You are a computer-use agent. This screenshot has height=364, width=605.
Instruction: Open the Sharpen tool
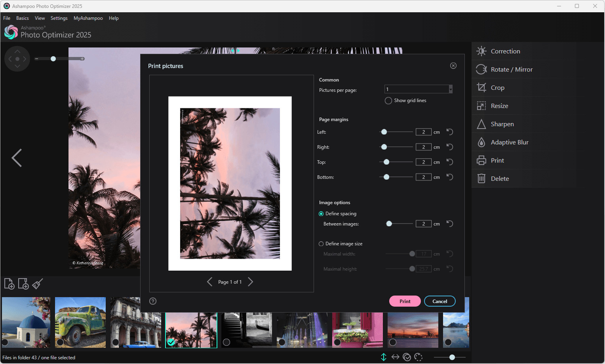click(502, 124)
